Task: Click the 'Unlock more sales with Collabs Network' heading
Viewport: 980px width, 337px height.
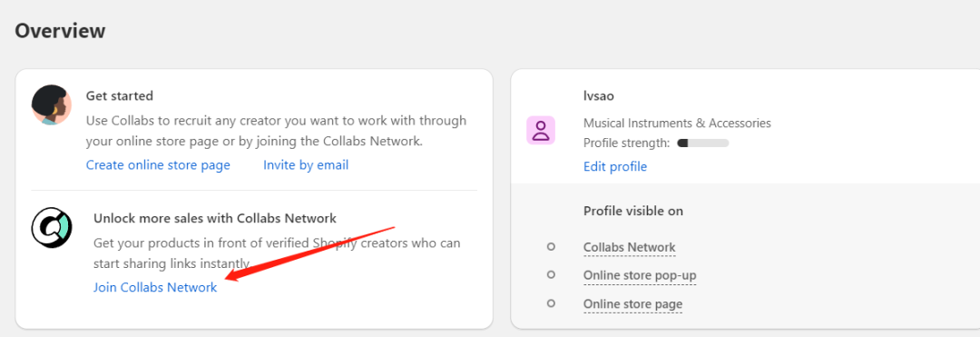Action: [x=215, y=218]
